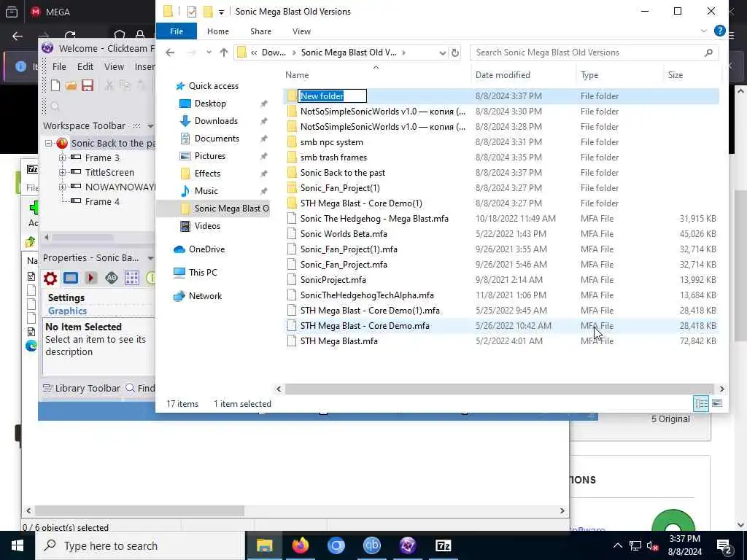Screen dimensions: 747x560
Task: Click the Back arrow in File Explorer
Action: coord(170,52)
